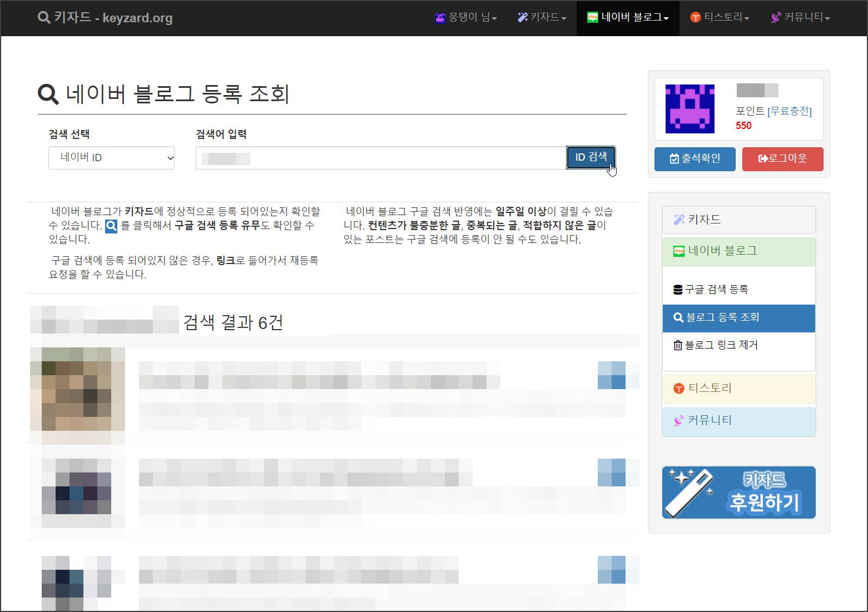Open the 커뮤니티 navbar dropdown

click(x=800, y=17)
